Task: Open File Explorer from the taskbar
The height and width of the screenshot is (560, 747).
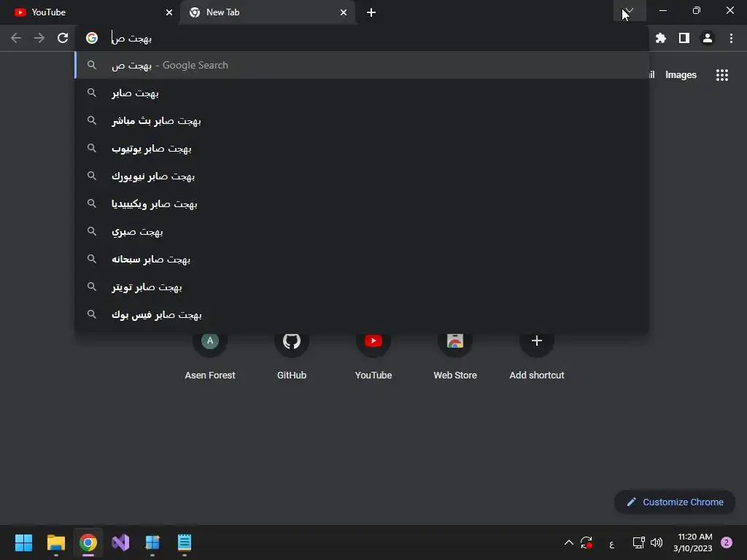Action: [x=55, y=542]
